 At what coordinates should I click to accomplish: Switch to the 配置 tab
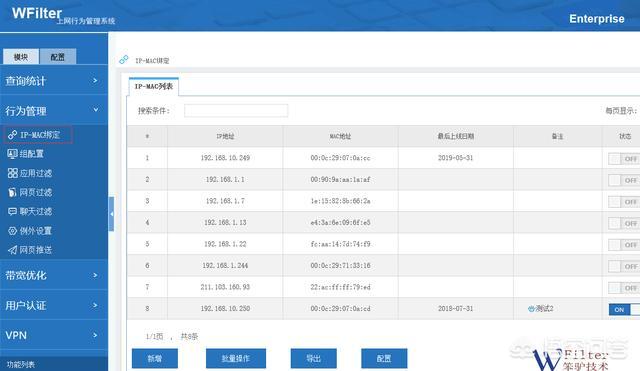(58, 57)
